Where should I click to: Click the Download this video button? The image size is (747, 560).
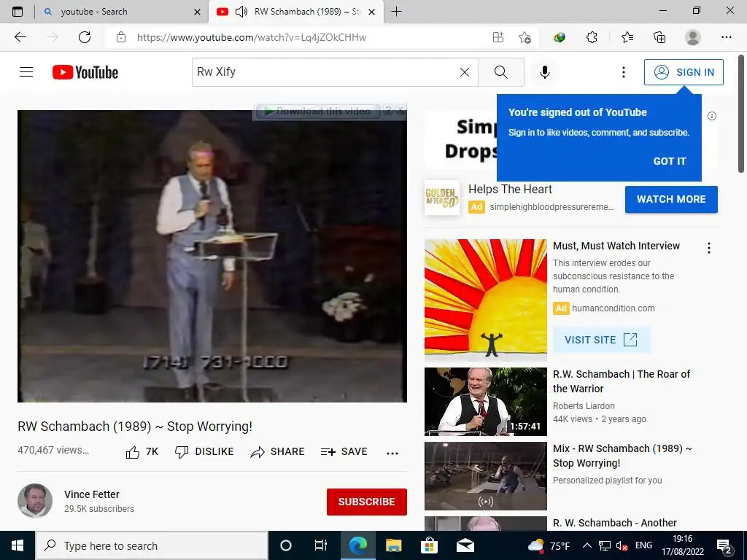[318, 111]
